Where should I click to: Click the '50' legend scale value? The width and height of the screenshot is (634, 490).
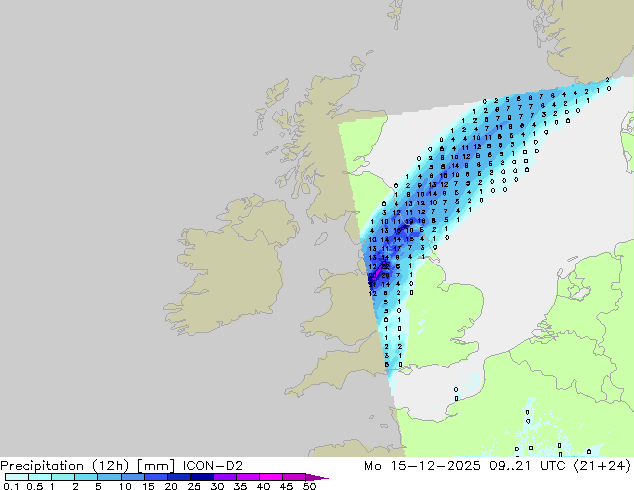(x=310, y=486)
